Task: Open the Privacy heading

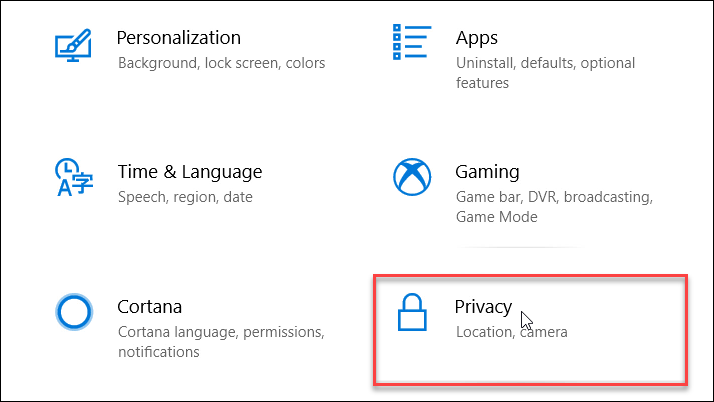Action: pyautogui.click(x=483, y=306)
